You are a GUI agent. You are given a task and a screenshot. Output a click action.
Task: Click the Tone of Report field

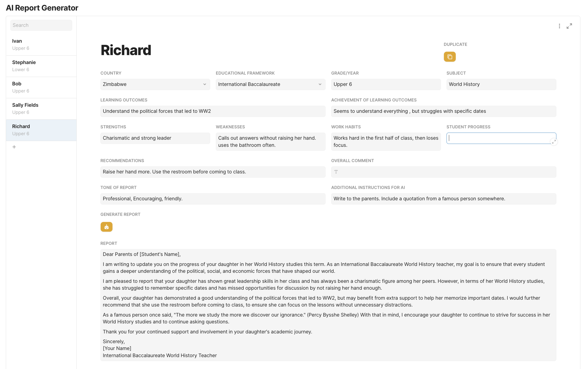click(213, 199)
